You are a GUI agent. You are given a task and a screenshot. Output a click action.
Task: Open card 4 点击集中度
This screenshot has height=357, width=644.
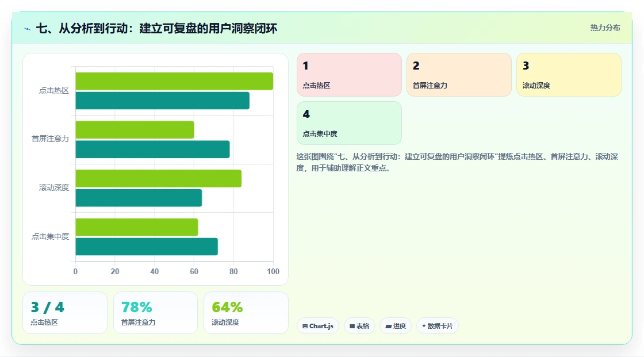pyautogui.click(x=349, y=123)
